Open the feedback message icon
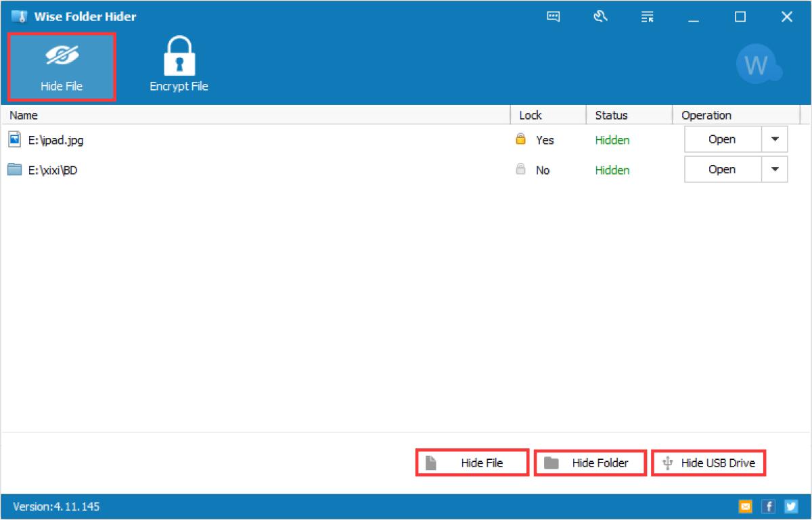 pos(554,16)
